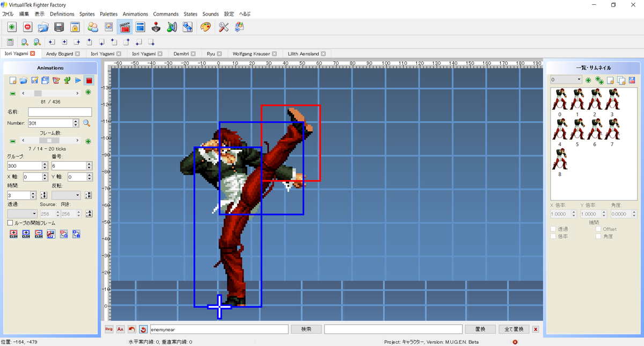The image size is (644, 346).
Task: Click the red CLSN minus icon
Action: pos(39,234)
